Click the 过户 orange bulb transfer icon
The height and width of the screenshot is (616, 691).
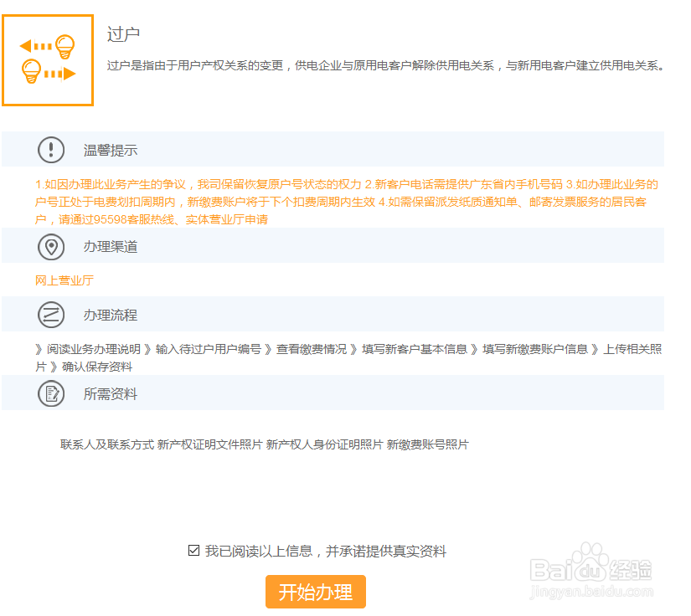(48, 60)
